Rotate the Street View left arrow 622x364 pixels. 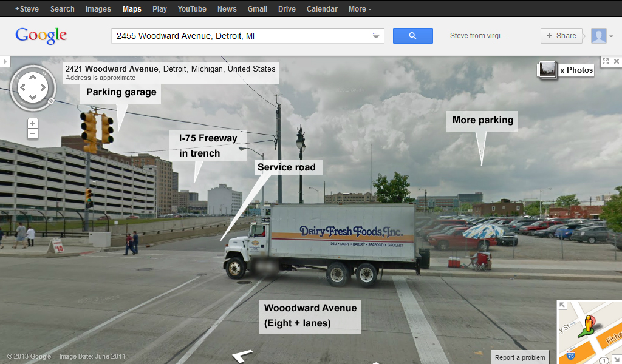tap(22, 87)
